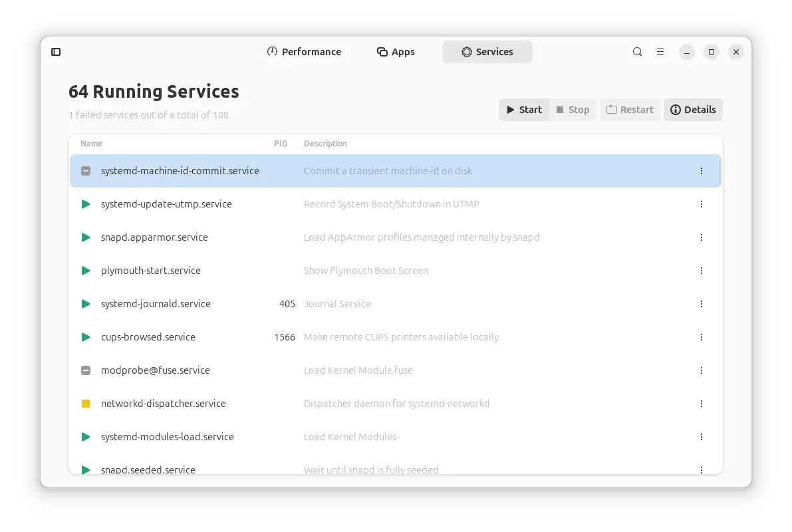Click the Details info icon button

(x=676, y=110)
